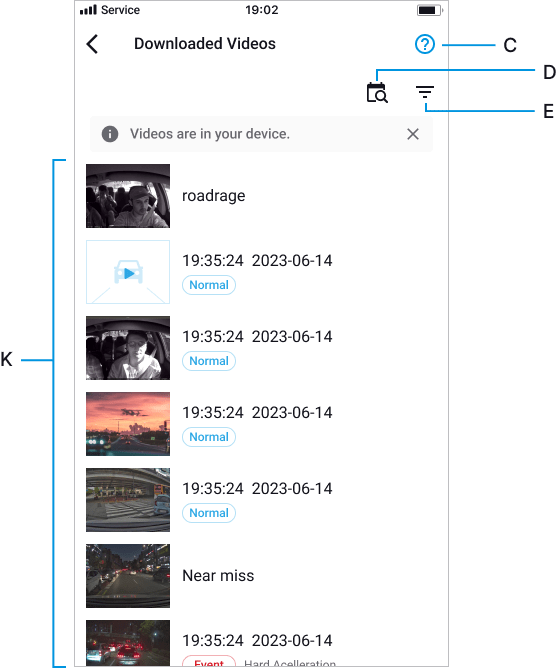Open the calendar date search icon

pyautogui.click(x=377, y=93)
